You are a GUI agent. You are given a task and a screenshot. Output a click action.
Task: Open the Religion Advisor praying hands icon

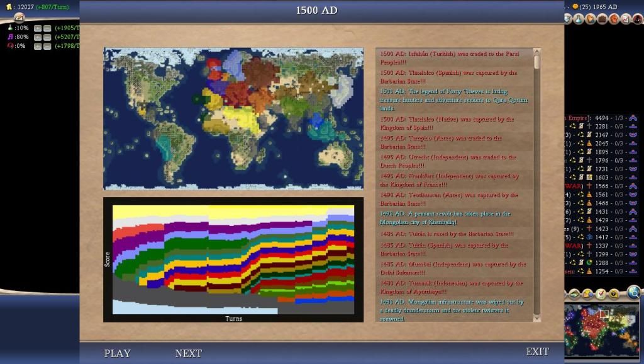[x=590, y=18]
